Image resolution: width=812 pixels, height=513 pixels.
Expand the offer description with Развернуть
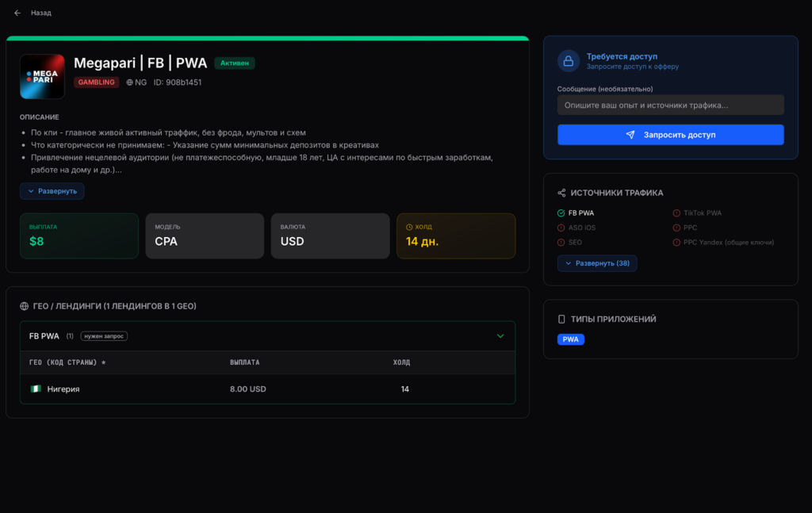tap(52, 191)
